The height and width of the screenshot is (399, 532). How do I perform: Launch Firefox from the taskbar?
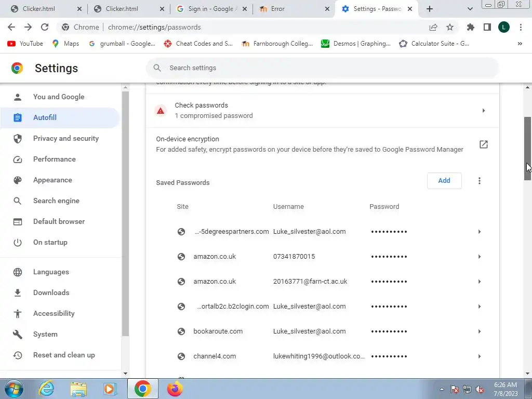175,389
